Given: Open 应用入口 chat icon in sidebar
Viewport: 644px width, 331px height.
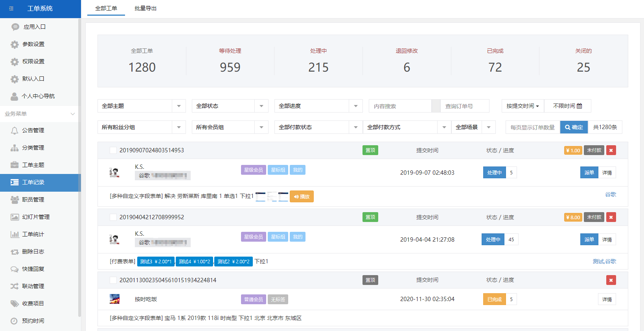Looking at the screenshot, I should [15, 27].
